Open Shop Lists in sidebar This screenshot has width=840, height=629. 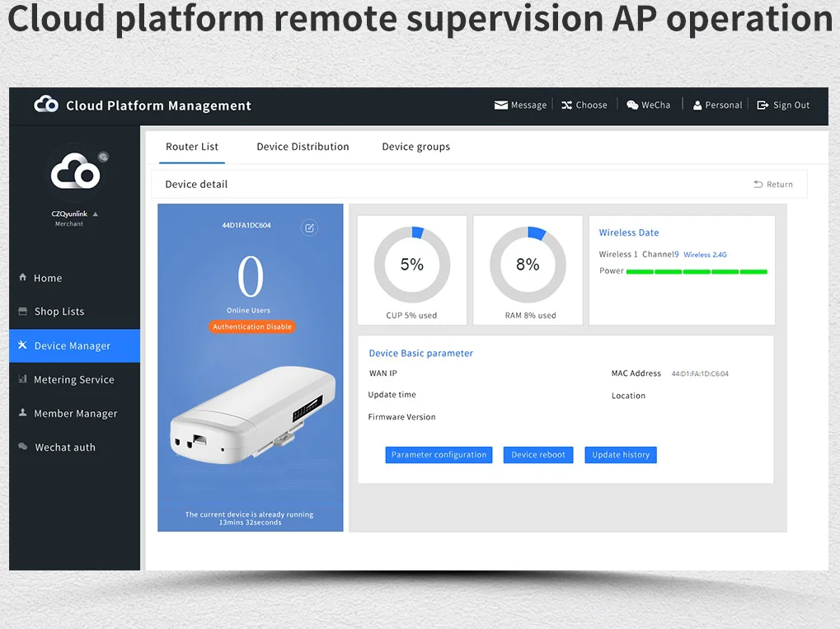[x=59, y=312]
